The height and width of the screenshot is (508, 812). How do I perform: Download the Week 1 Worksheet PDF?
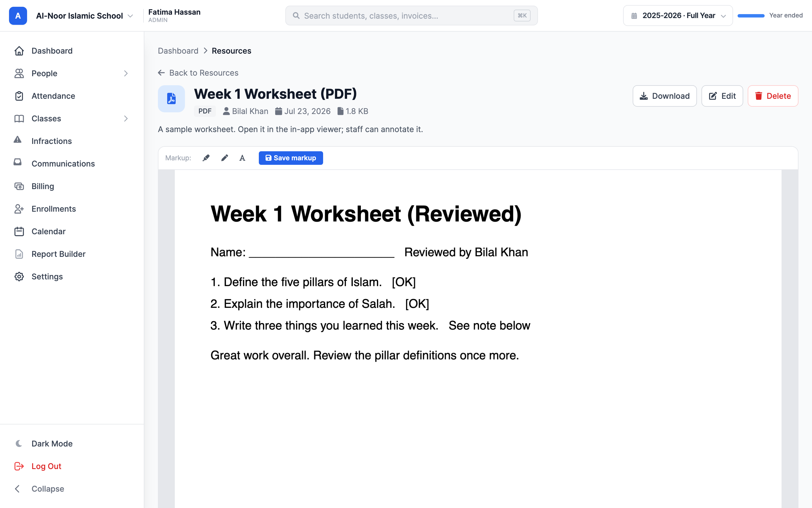click(x=664, y=96)
